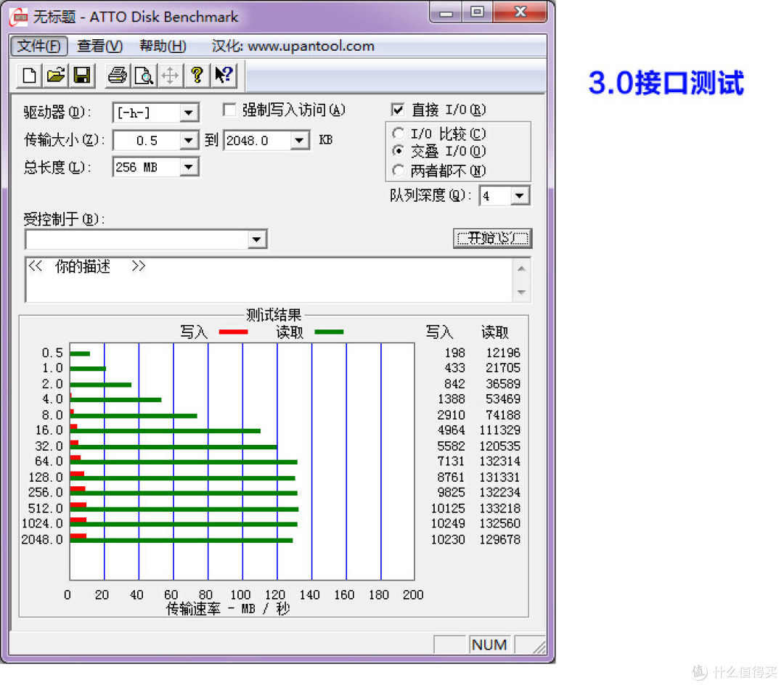Click the Save floppy disk icon
This screenshot has height=688, width=784.
tap(81, 75)
